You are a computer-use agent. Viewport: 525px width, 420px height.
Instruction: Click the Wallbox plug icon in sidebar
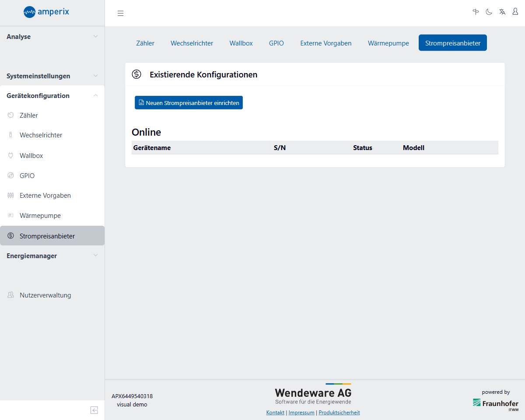pos(11,155)
